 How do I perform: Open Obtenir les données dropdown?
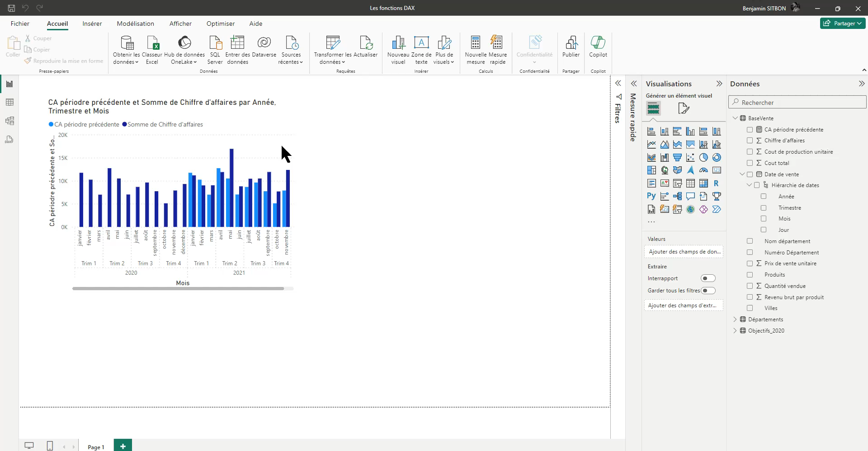tap(126, 59)
